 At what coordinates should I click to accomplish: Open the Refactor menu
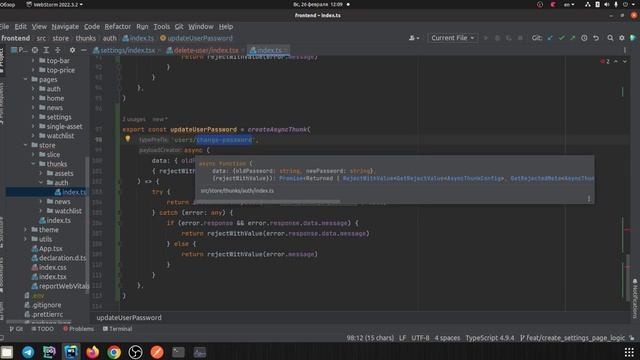click(x=118, y=27)
